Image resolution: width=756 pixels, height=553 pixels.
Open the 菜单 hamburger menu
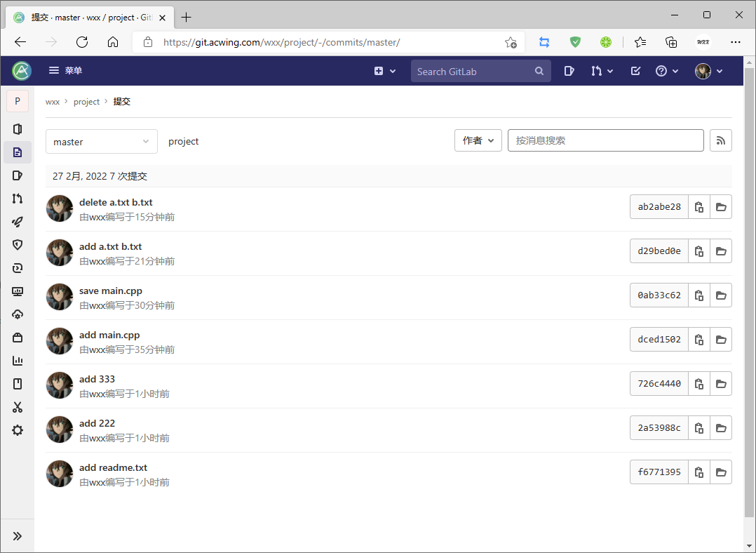coord(66,70)
